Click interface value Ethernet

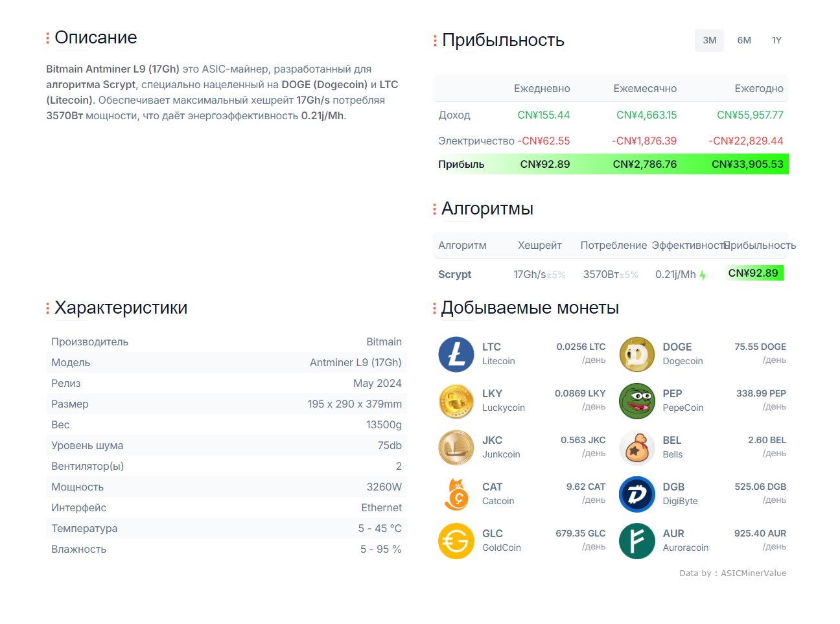[x=382, y=507]
